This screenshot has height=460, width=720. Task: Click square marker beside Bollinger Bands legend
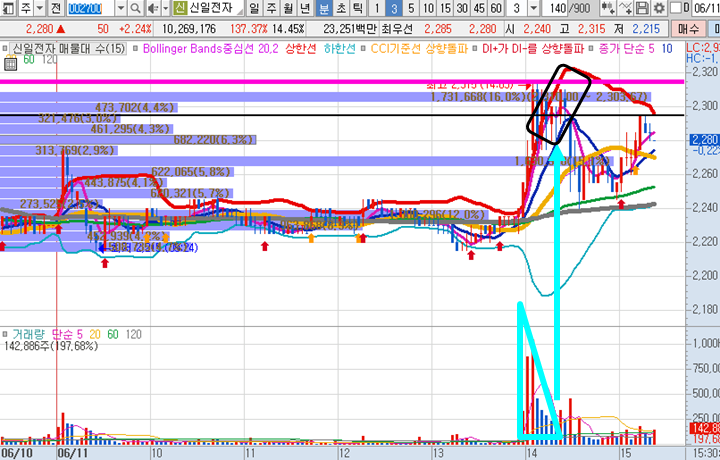tap(135, 48)
